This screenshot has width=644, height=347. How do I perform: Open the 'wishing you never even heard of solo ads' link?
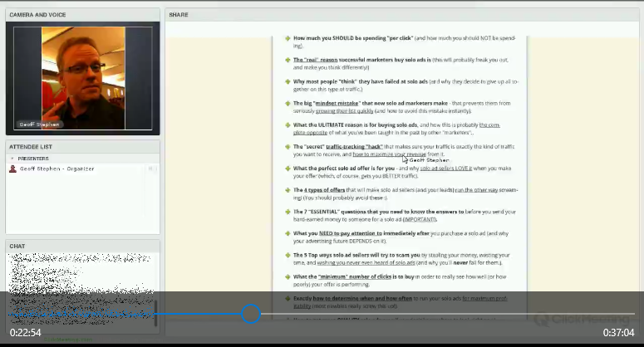pyautogui.click(x=366, y=263)
